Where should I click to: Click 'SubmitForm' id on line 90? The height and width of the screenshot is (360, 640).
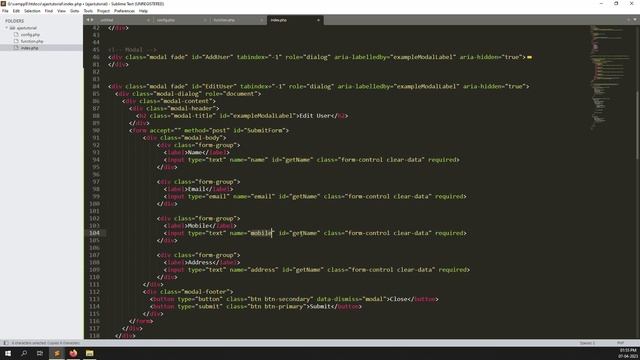264,131
